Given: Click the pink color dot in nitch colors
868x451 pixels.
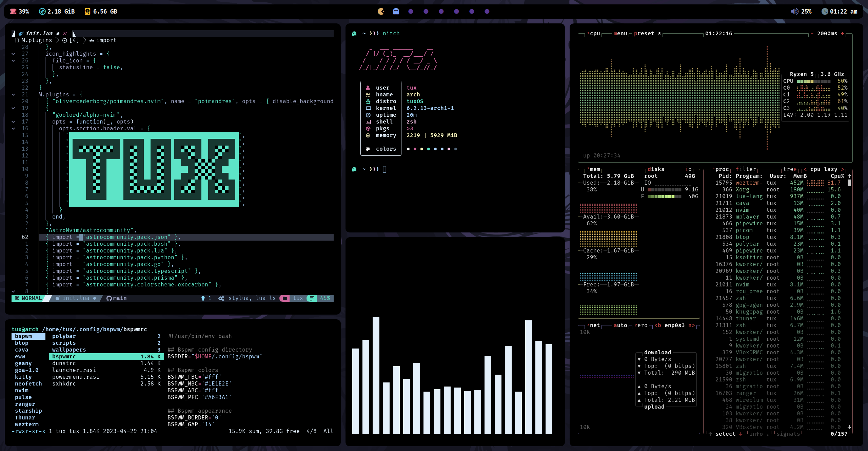Looking at the screenshot, I should [415, 149].
